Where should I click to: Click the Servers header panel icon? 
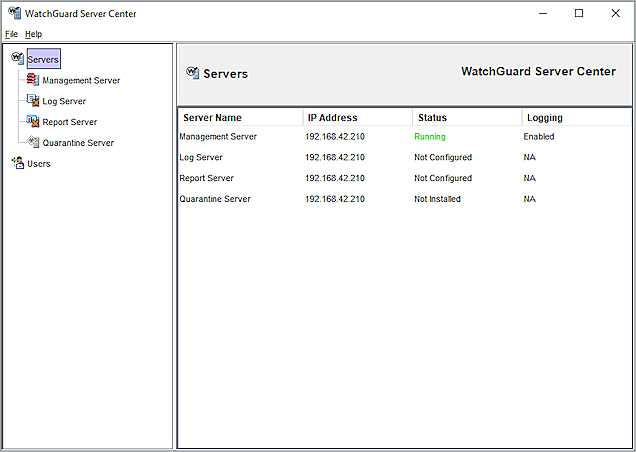pyautogui.click(x=192, y=73)
